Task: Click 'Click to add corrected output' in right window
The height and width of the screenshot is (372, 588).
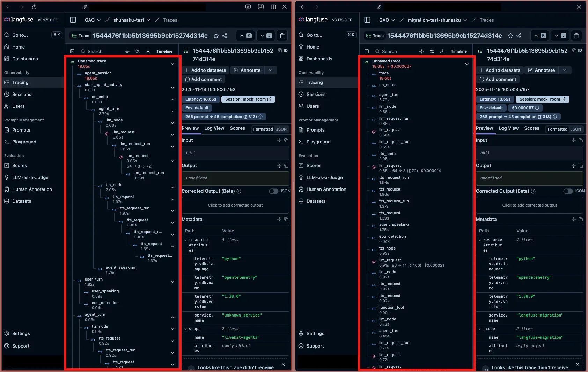Action: pos(529,205)
